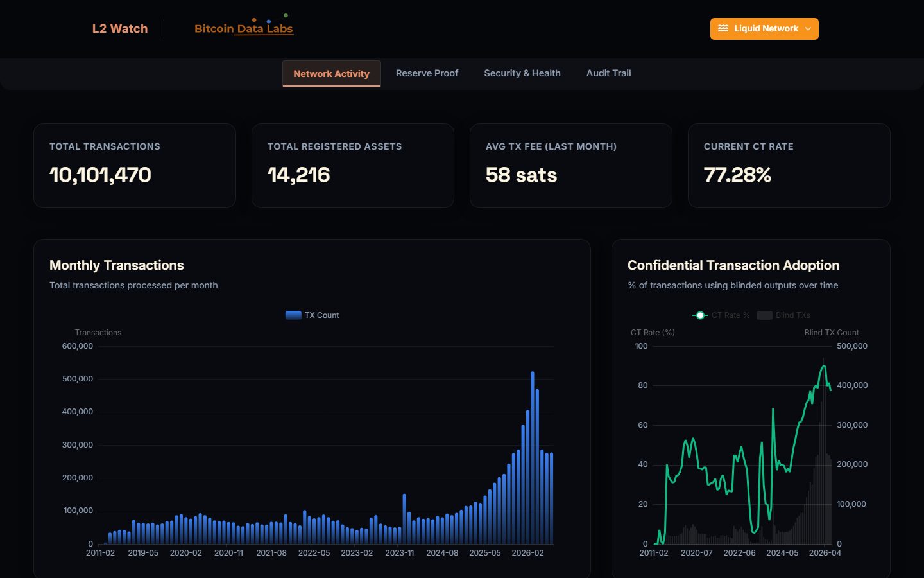
Task: Click the Total Registered Assets value 14,216
Action: pos(298,175)
